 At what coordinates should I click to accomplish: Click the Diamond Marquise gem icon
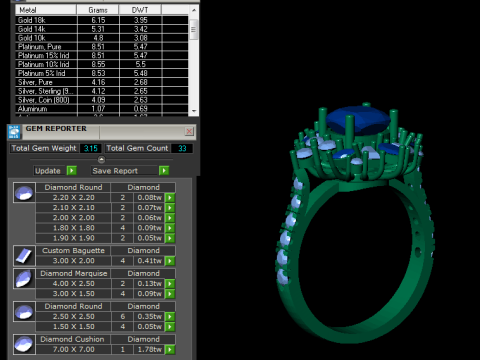pos(24,278)
